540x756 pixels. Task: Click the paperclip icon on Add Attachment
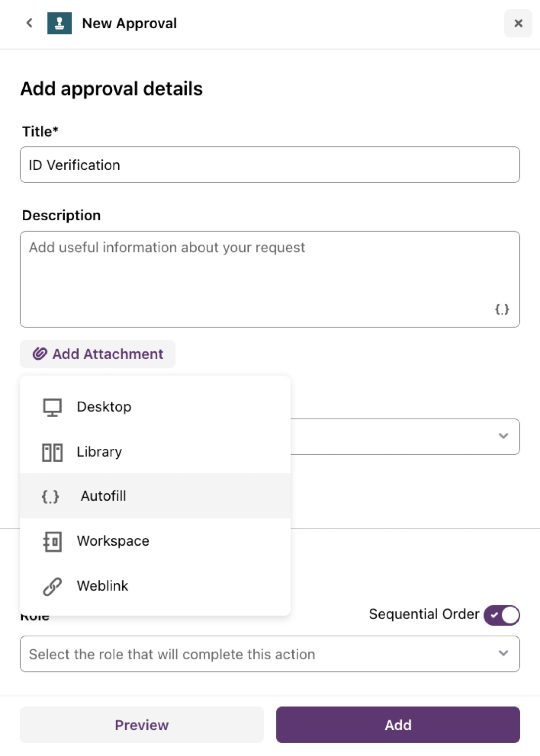pos(40,354)
